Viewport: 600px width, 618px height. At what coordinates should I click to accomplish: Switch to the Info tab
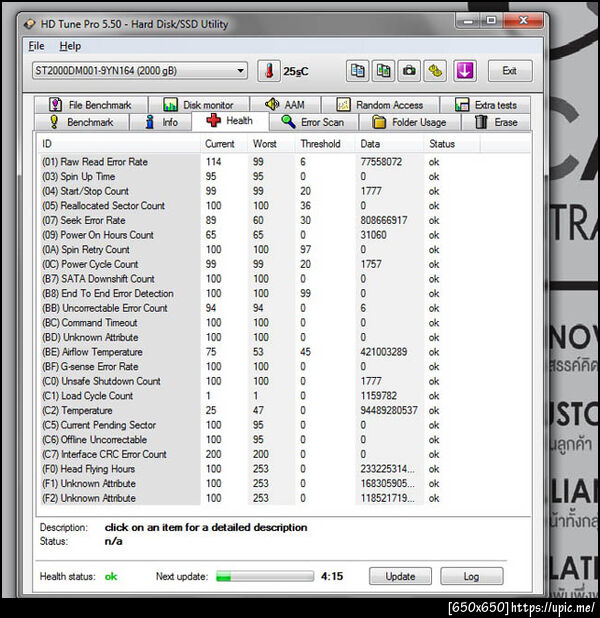click(161, 122)
